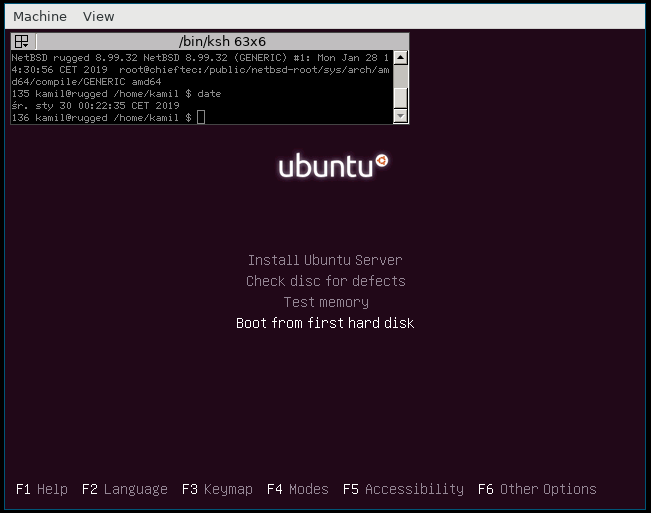Click F1 Help
The image size is (651, 513).
tap(42, 489)
